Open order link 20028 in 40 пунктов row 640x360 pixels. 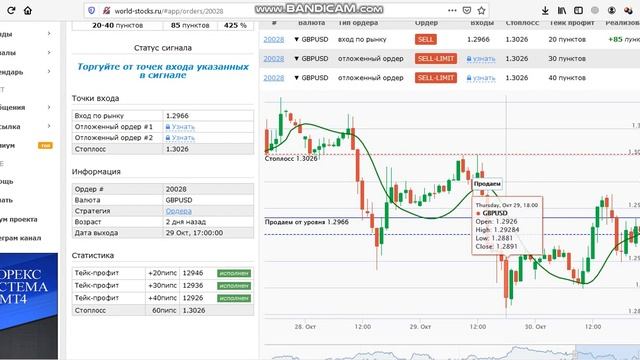point(273,78)
